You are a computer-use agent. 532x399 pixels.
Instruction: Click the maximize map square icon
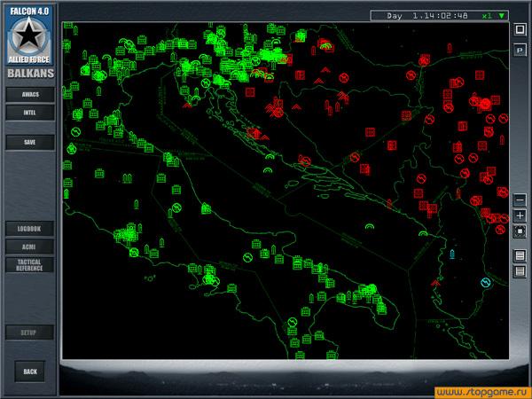click(520, 29)
